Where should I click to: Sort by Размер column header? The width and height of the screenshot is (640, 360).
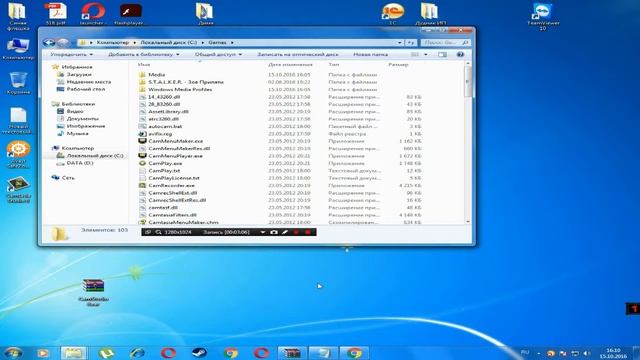point(398,64)
